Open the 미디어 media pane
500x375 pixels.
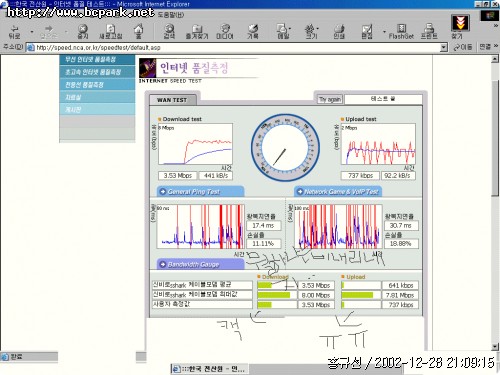point(225,32)
